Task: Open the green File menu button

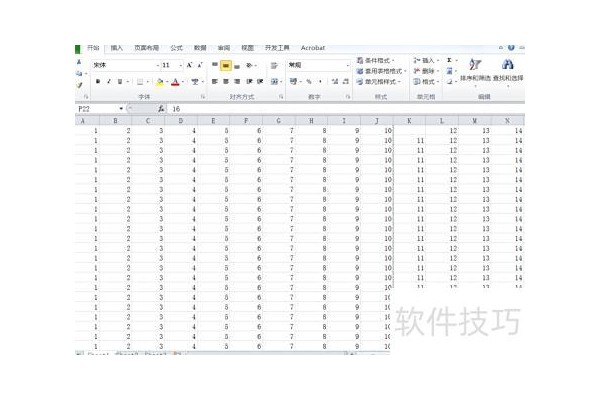Action: click(x=78, y=49)
